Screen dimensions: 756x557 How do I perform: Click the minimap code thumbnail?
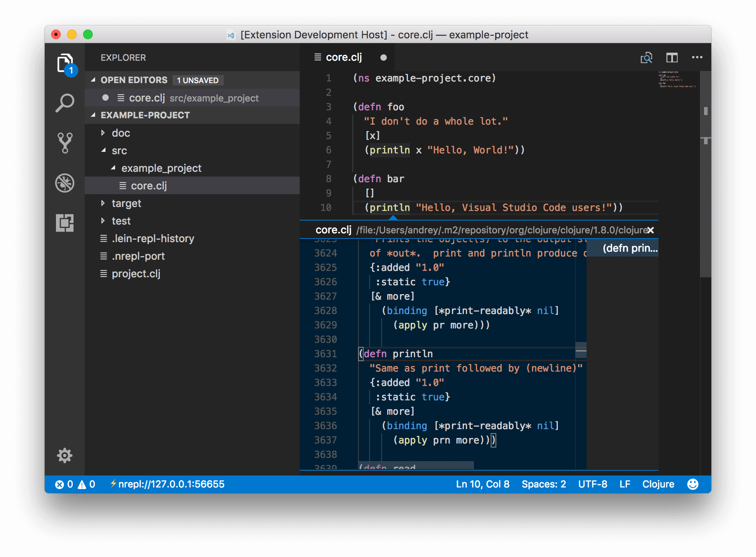678,80
